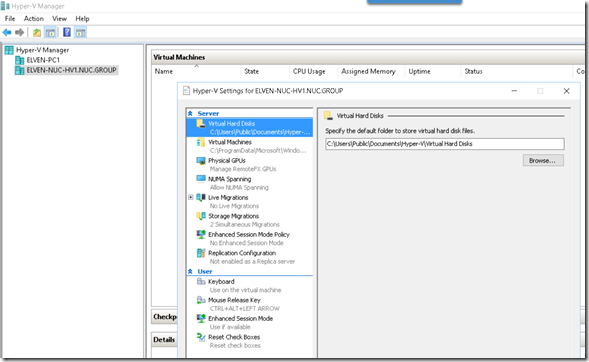Close the Hyper-V Settings dialog

click(566, 91)
